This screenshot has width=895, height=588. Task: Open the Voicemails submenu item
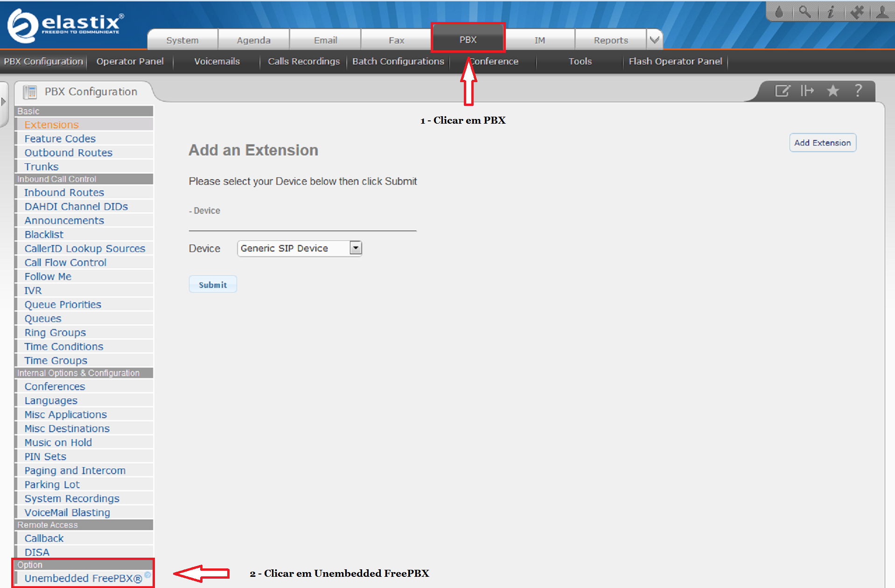pyautogui.click(x=217, y=62)
